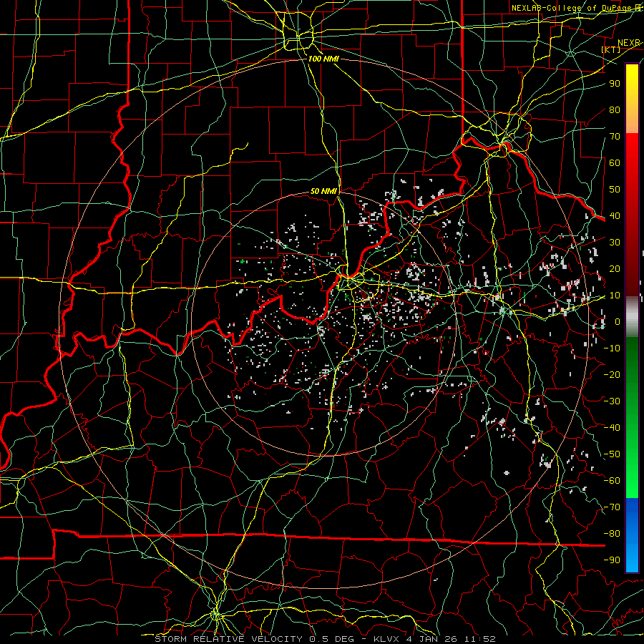
Task: Select the positive 20 scale value
Action: point(615,269)
